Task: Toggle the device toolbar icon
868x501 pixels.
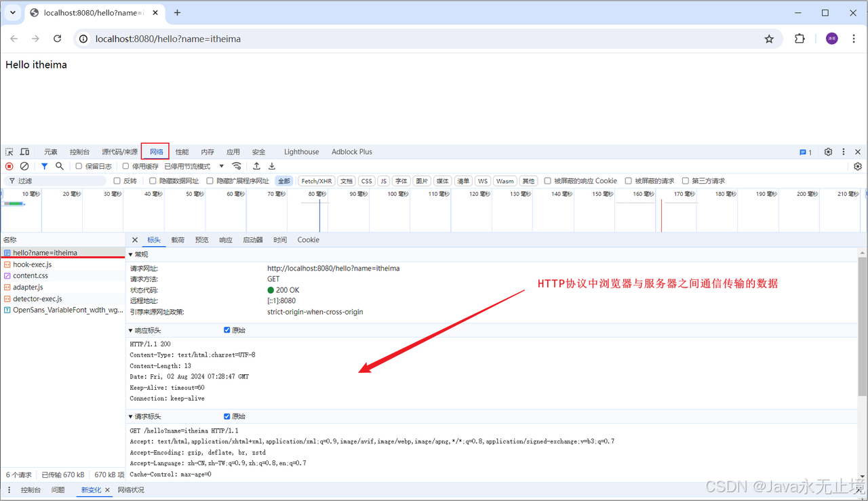Action: [x=24, y=152]
